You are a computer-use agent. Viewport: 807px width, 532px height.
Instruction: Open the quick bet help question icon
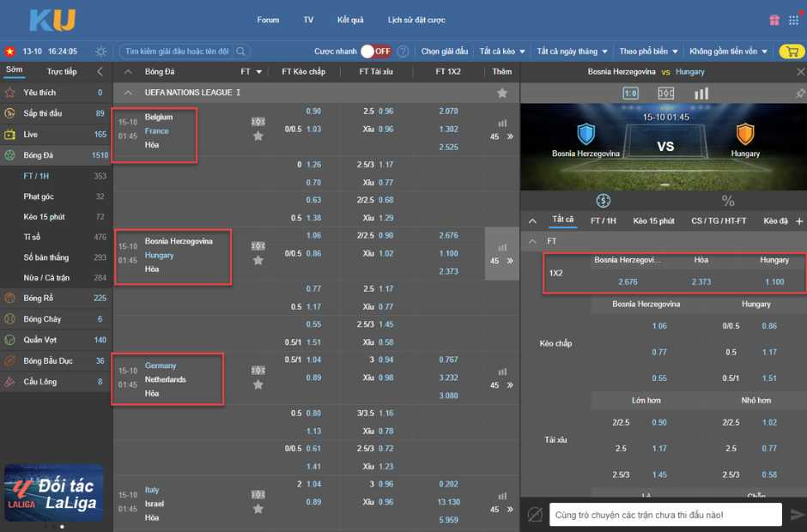[x=403, y=51]
